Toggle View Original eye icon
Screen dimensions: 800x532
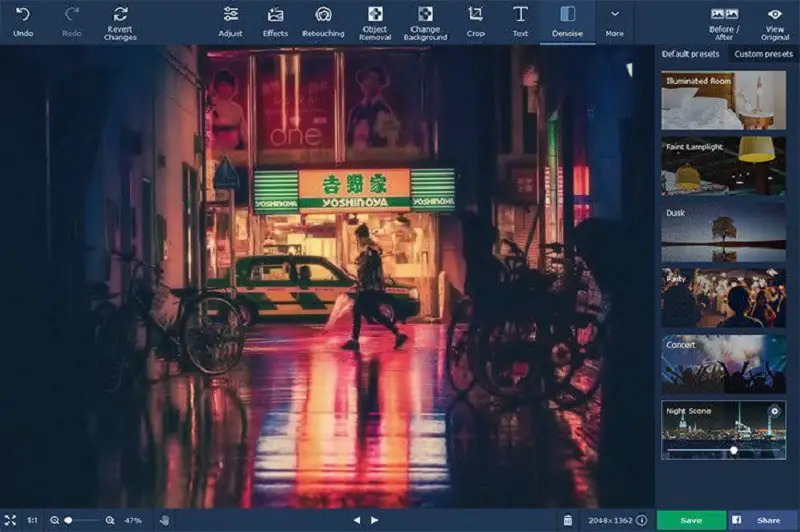[x=775, y=22]
